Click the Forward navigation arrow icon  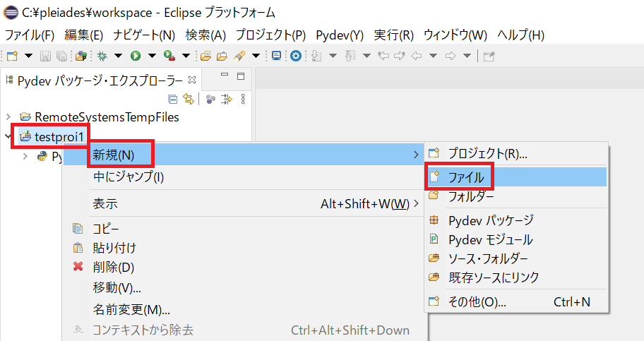pyautogui.click(x=450, y=56)
